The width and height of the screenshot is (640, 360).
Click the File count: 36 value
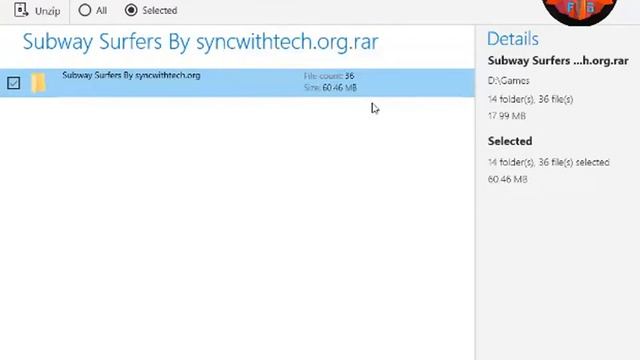click(329, 76)
